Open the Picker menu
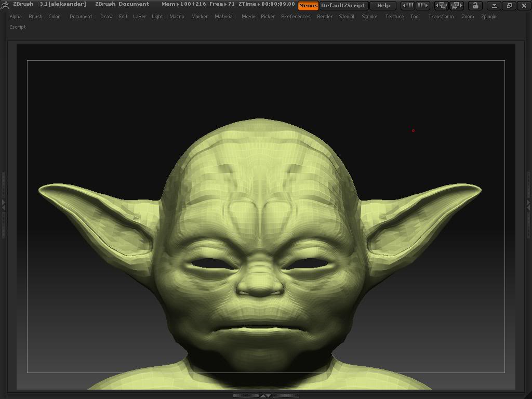532x399 pixels. [268, 16]
